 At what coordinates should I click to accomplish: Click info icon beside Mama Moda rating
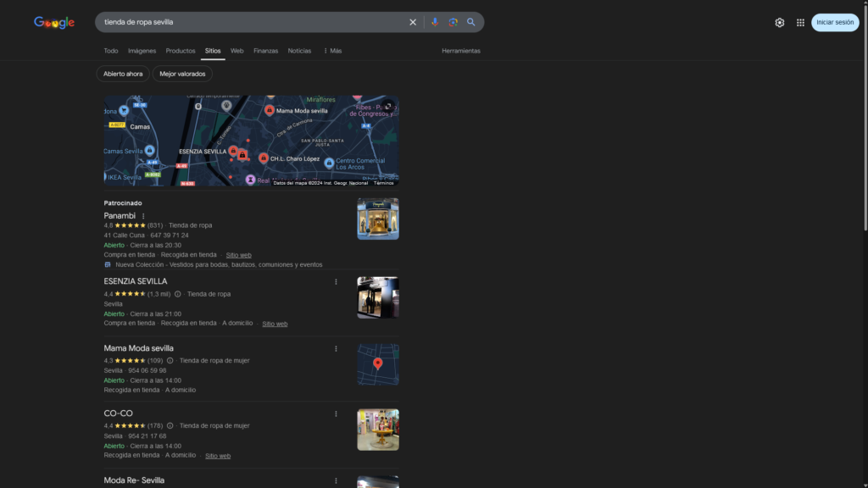pyautogui.click(x=170, y=361)
